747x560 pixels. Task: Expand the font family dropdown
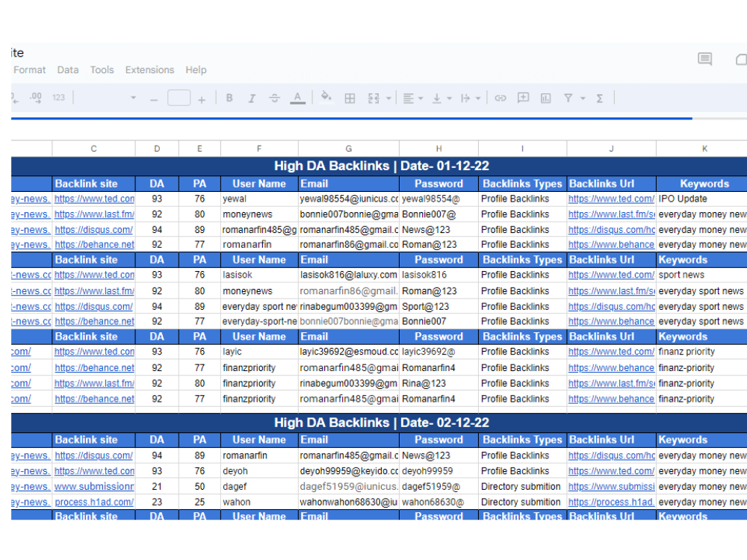click(133, 98)
